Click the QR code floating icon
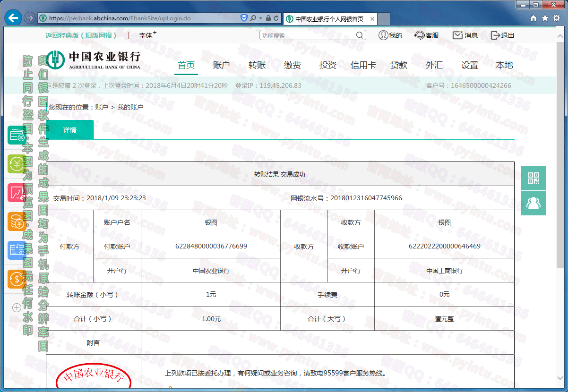The height and width of the screenshot is (392, 568). (x=534, y=178)
